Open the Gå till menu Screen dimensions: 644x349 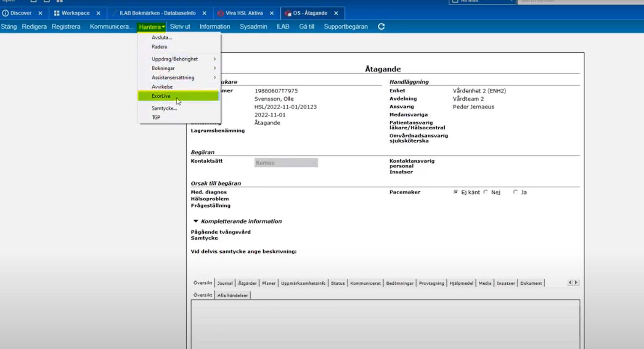(307, 26)
